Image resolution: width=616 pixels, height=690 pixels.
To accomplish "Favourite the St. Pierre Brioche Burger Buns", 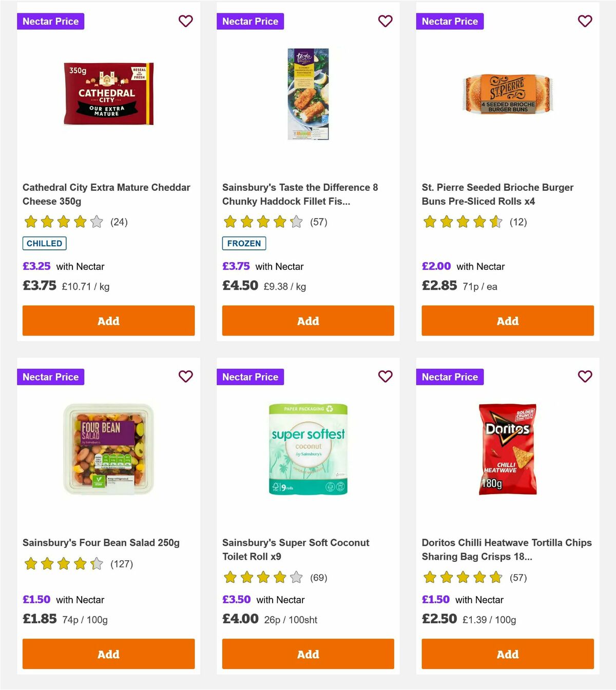I will click(x=585, y=21).
